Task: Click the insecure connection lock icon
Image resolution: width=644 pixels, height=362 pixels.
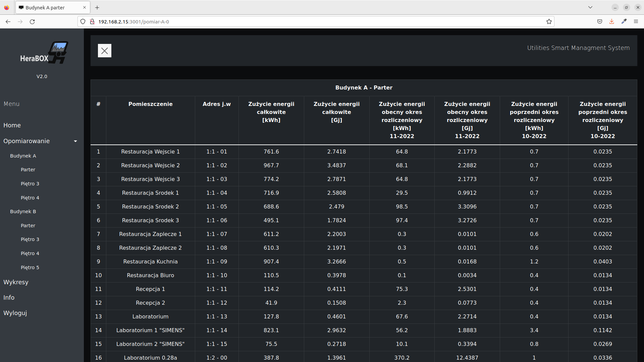Action: pos(92,21)
